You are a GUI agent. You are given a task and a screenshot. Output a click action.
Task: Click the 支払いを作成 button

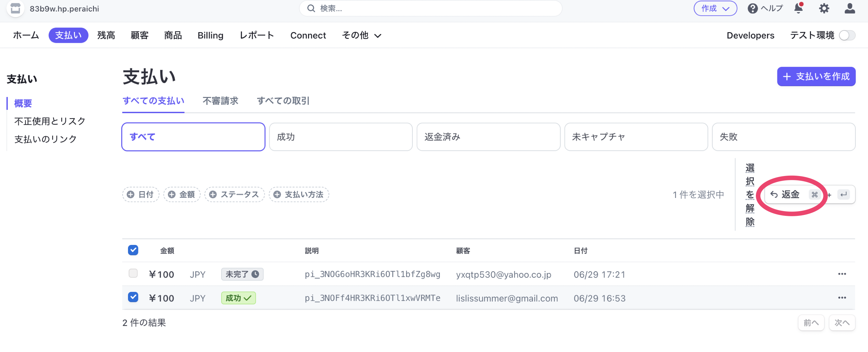pyautogui.click(x=816, y=77)
